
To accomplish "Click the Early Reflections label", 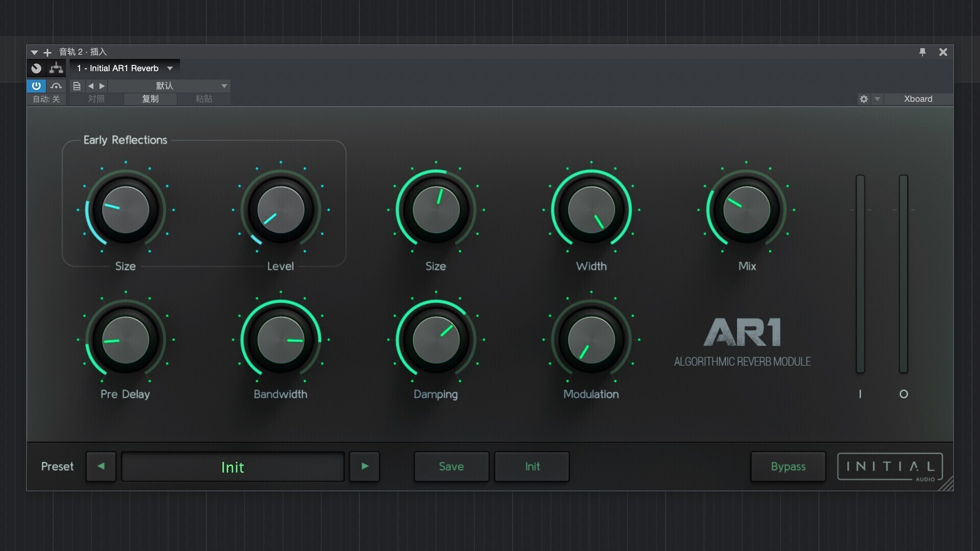I will [125, 140].
